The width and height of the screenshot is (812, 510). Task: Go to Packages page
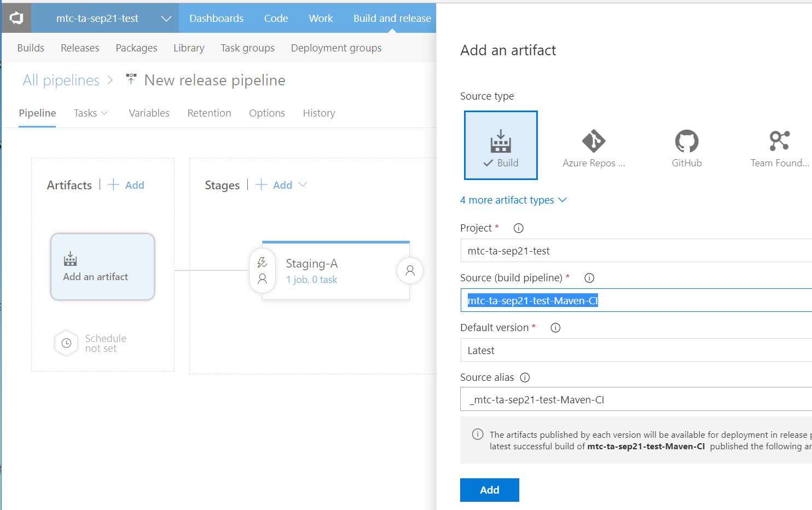tap(136, 48)
